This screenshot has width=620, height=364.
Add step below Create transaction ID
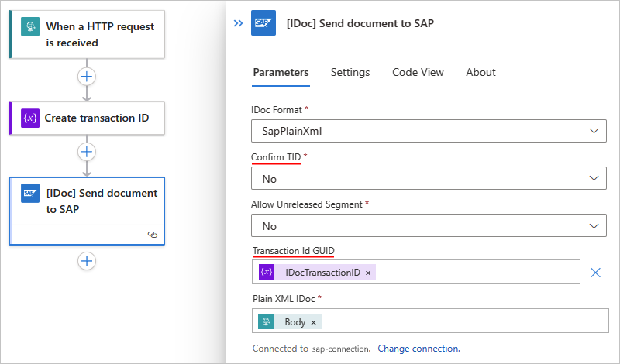[87, 152]
